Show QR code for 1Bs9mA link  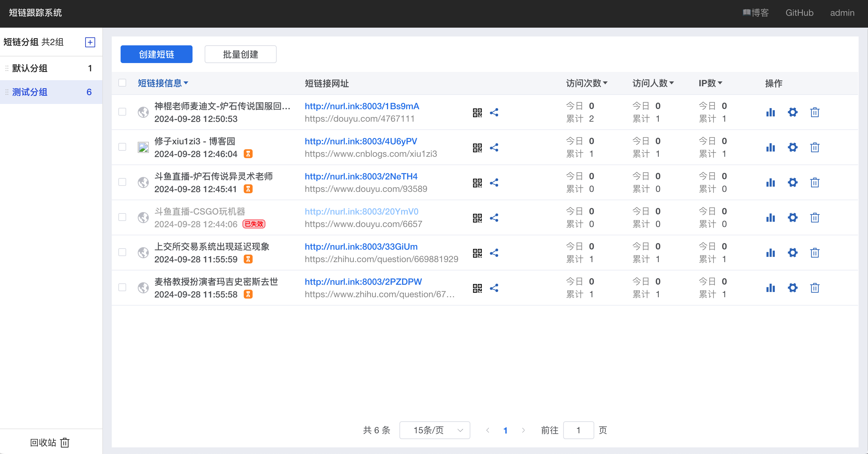[477, 113]
